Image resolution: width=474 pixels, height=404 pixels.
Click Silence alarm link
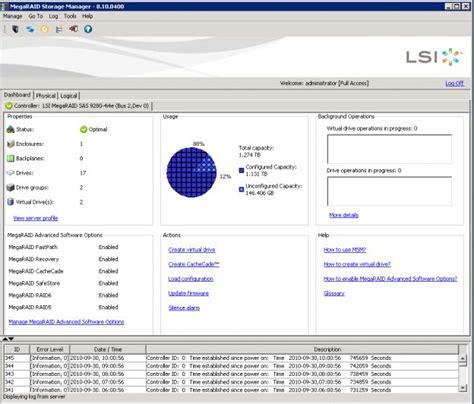pos(184,308)
